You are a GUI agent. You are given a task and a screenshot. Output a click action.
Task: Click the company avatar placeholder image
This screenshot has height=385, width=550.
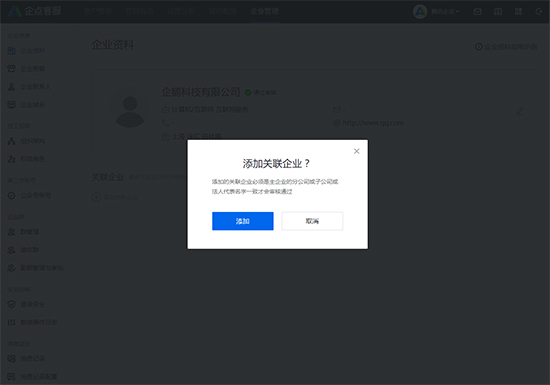coord(130,112)
